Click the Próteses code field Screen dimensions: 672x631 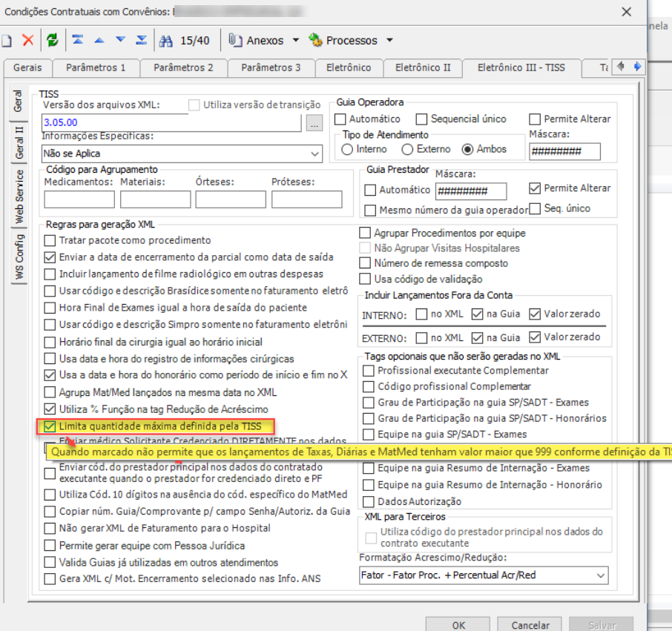(x=307, y=199)
